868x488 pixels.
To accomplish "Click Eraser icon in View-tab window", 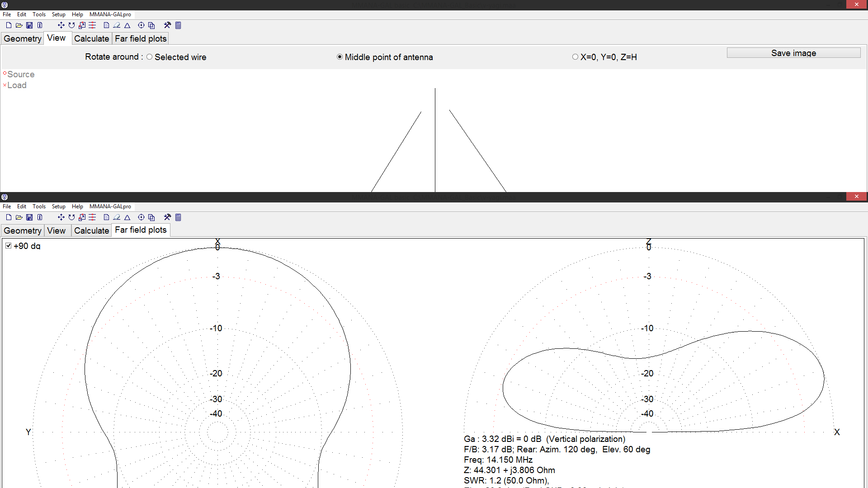I will (x=117, y=25).
